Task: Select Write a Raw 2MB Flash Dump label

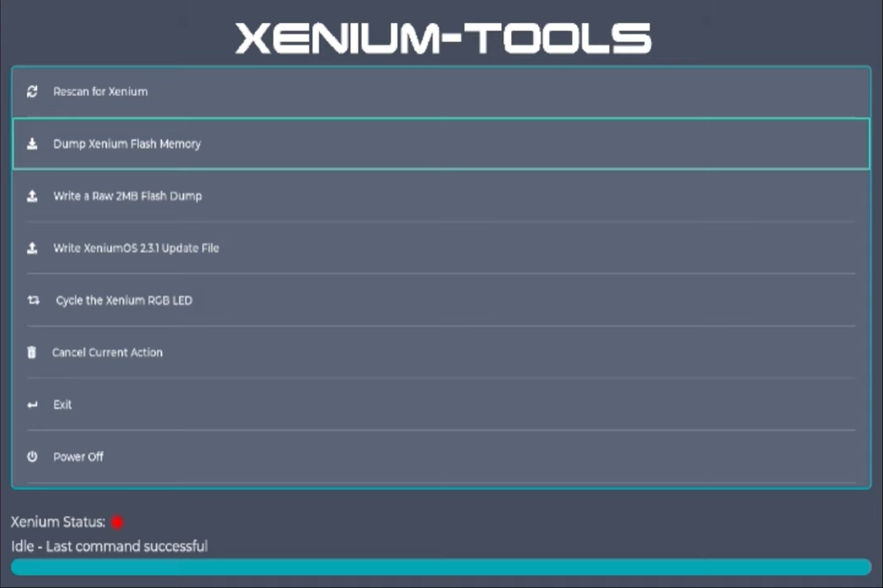Action: pos(128,196)
